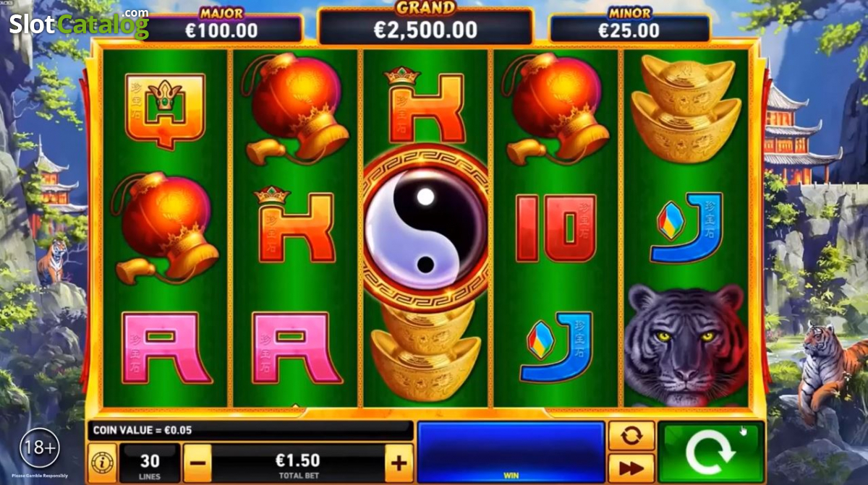Click the 30 lines indicator

[x=150, y=463]
